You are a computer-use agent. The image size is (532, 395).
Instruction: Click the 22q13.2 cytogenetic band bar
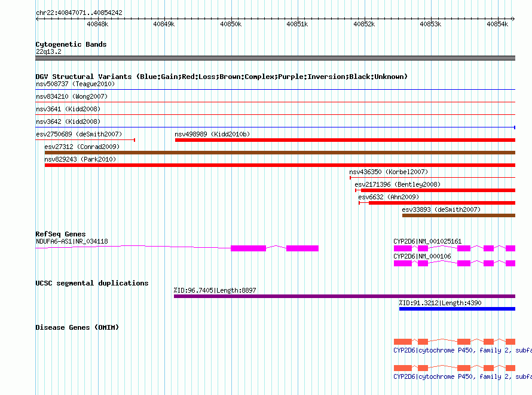click(x=275, y=58)
